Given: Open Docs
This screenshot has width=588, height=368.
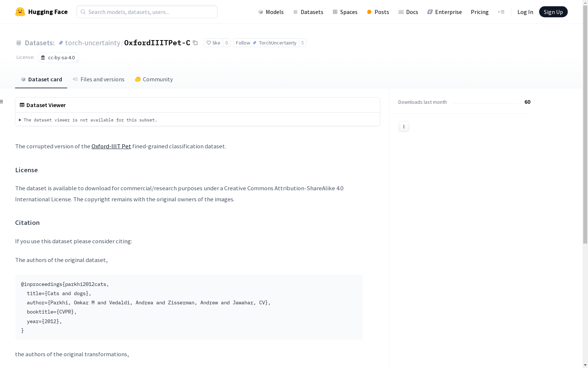Looking at the screenshot, I should (408, 12).
